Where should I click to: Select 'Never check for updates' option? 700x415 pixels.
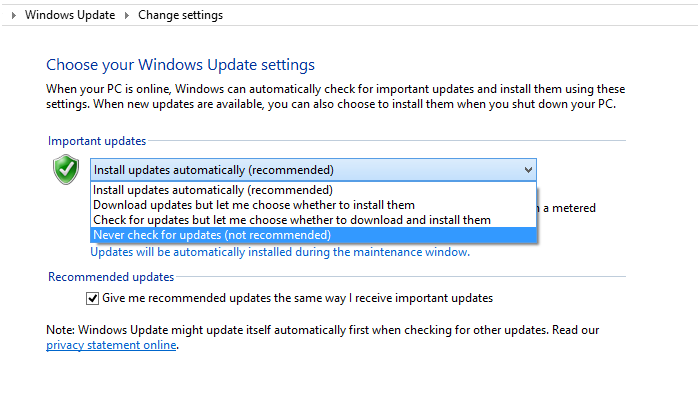(211, 235)
